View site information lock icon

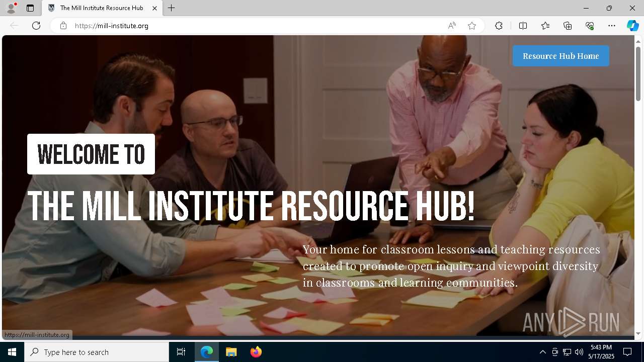click(x=63, y=26)
